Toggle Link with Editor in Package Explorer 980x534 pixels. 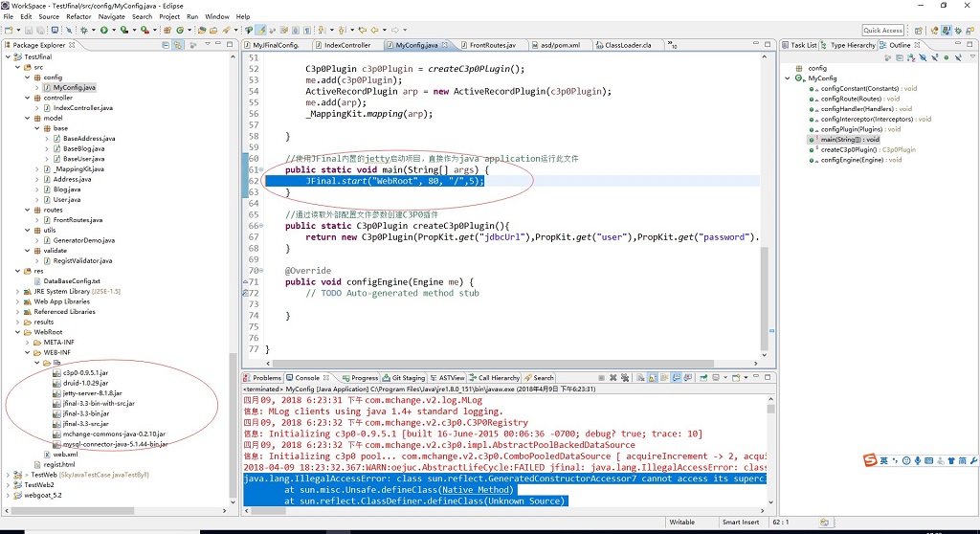tap(177, 45)
